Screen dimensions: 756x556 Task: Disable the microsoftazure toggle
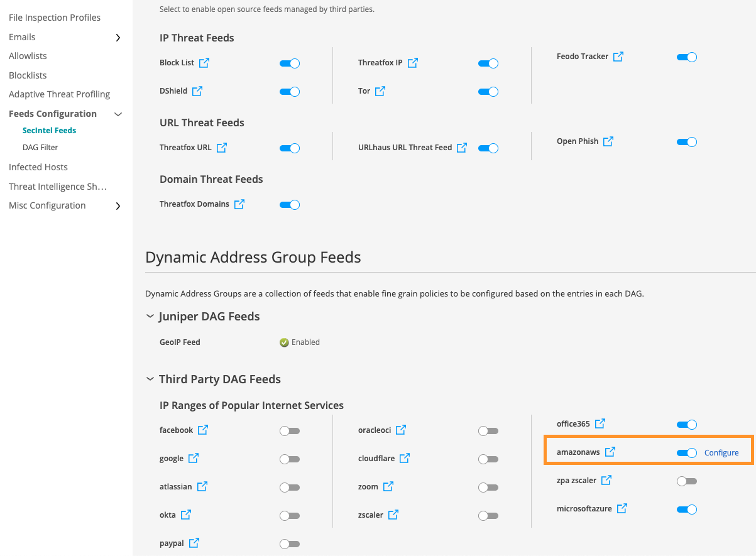pos(687,510)
